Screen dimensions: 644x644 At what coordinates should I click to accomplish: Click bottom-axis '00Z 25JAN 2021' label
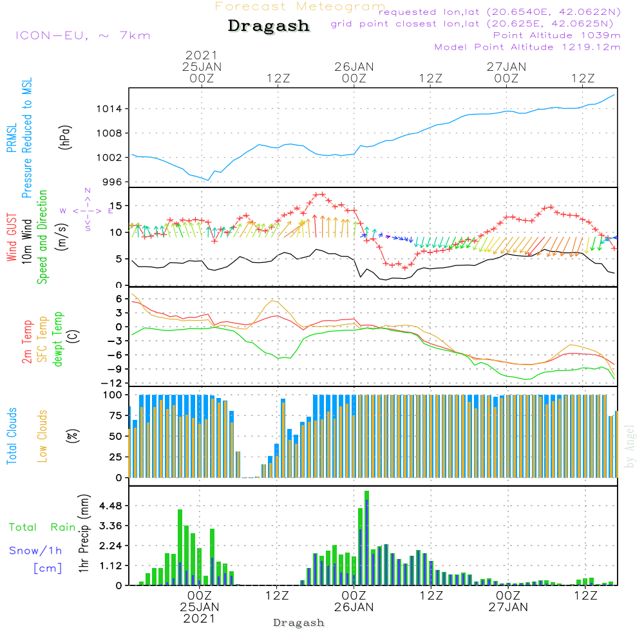click(x=200, y=607)
